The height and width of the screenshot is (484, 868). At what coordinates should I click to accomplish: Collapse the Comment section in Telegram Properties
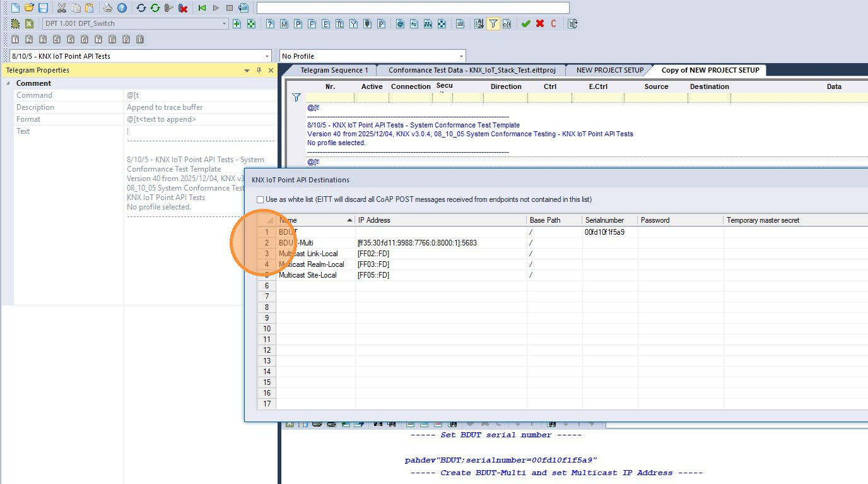(x=9, y=83)
